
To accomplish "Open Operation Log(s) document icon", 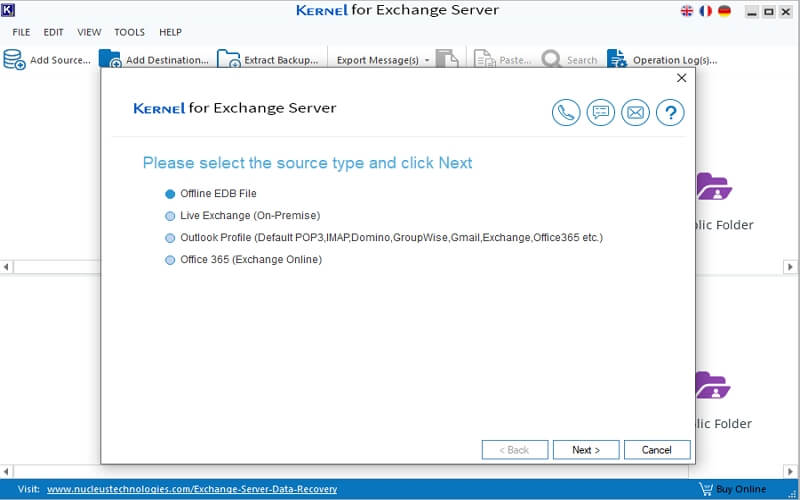I will [x=617, y=59].
